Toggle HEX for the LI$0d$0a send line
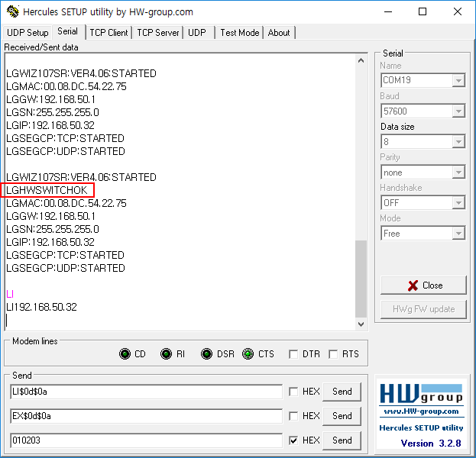 pos(293,392)
